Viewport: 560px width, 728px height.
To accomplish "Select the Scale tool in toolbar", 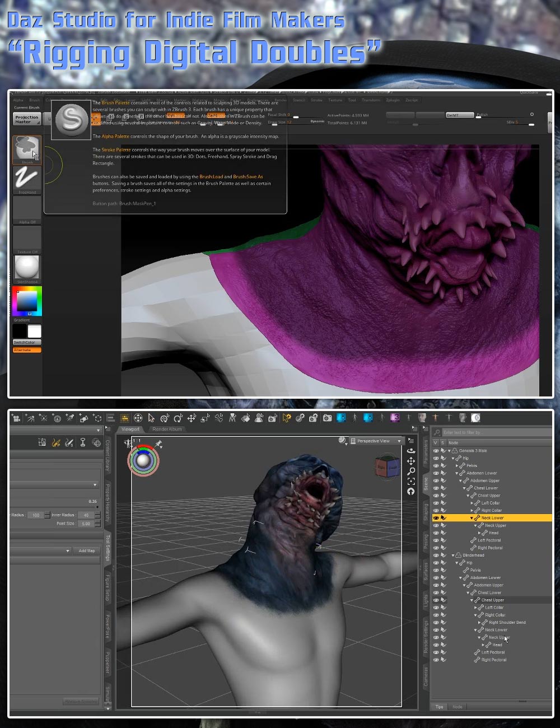I will coord(205,418).
